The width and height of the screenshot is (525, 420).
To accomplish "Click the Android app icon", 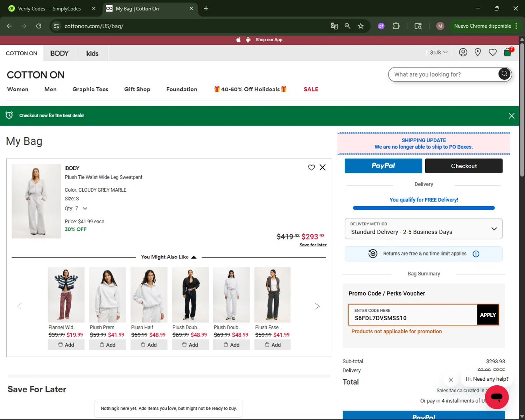I will 248,40.
